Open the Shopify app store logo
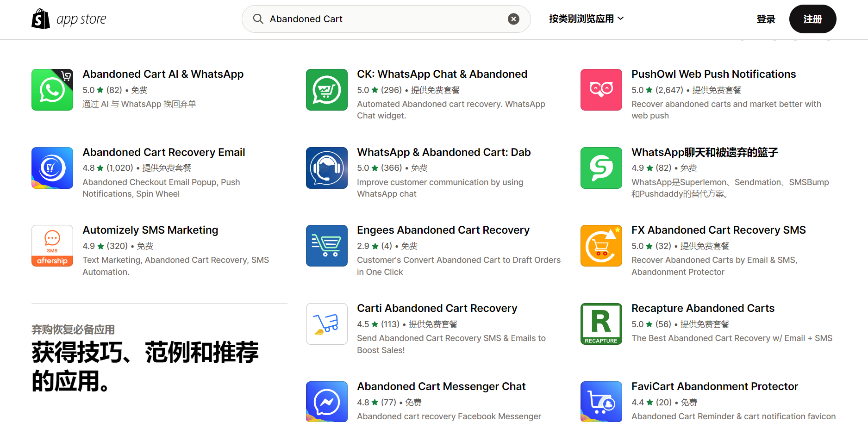The image size is (868, 422). (69, 19)
